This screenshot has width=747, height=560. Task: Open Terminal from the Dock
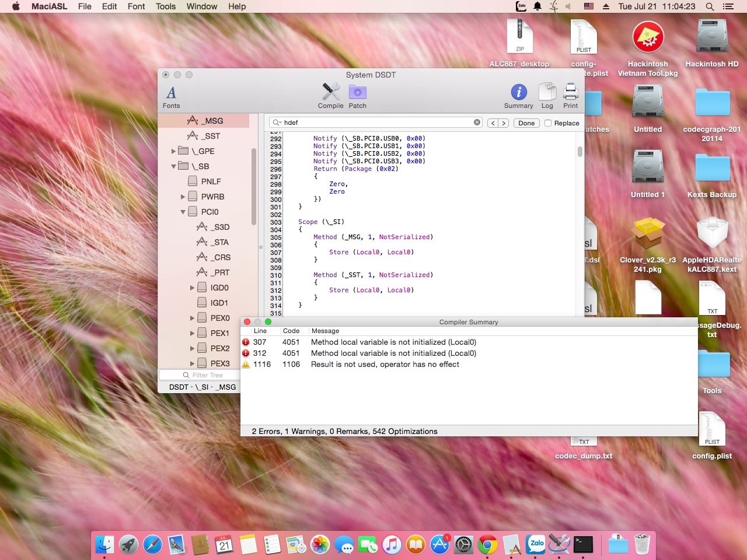[583, 545]
